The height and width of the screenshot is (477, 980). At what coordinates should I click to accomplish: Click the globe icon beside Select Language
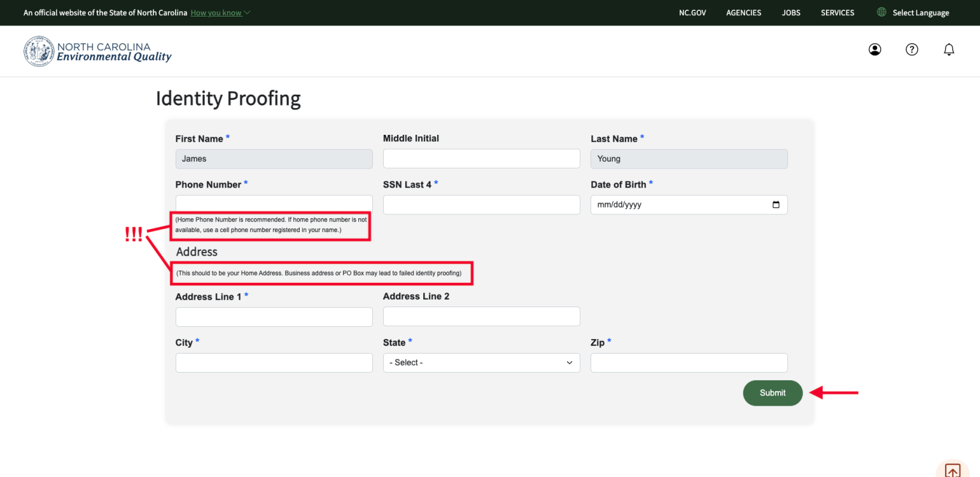click(881, 12)
